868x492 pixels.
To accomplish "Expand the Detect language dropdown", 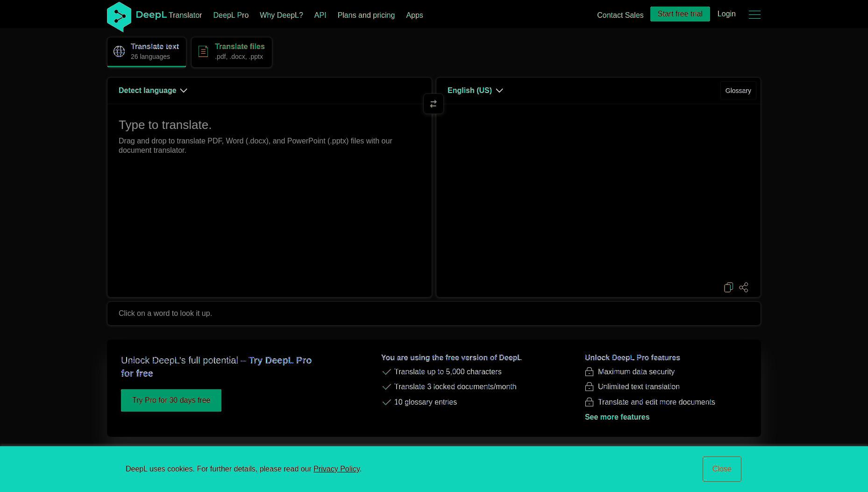I will coord(153,91).
